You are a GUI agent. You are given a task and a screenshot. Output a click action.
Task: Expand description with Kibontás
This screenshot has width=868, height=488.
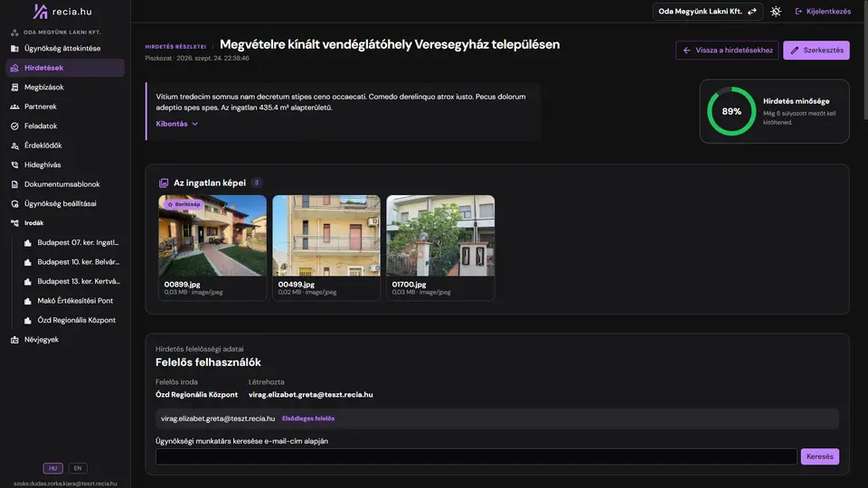[176, 124]
